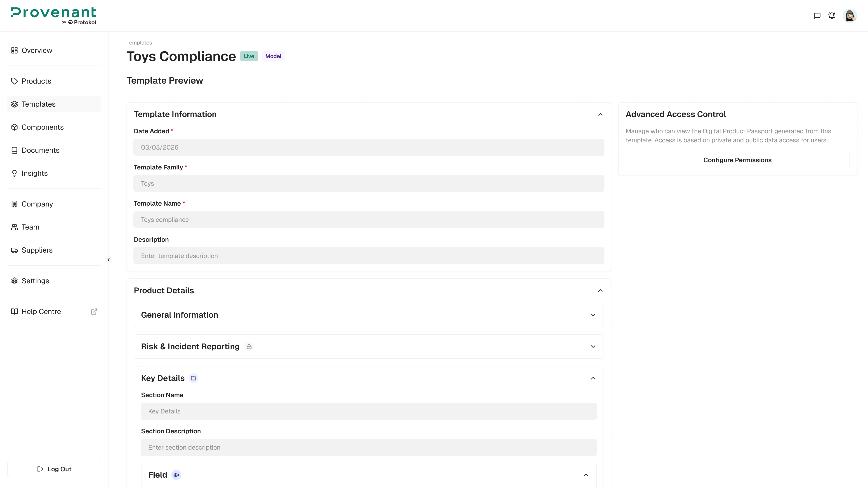Collapse the Template Information section
This screenshot has width=868, height=488.
click(600, 115)
